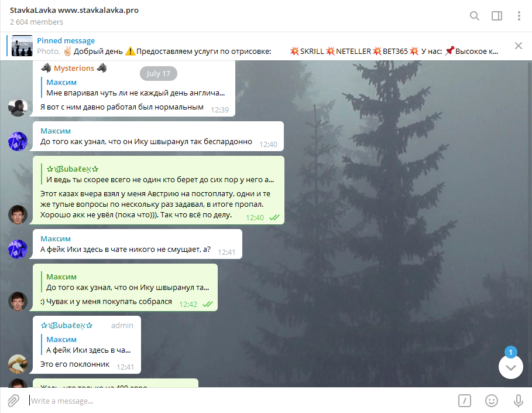Screen dimensions: 532x413
Task: Open the emoji picker smiley icon
Action: pyautogui.click(x=491, y=401)
